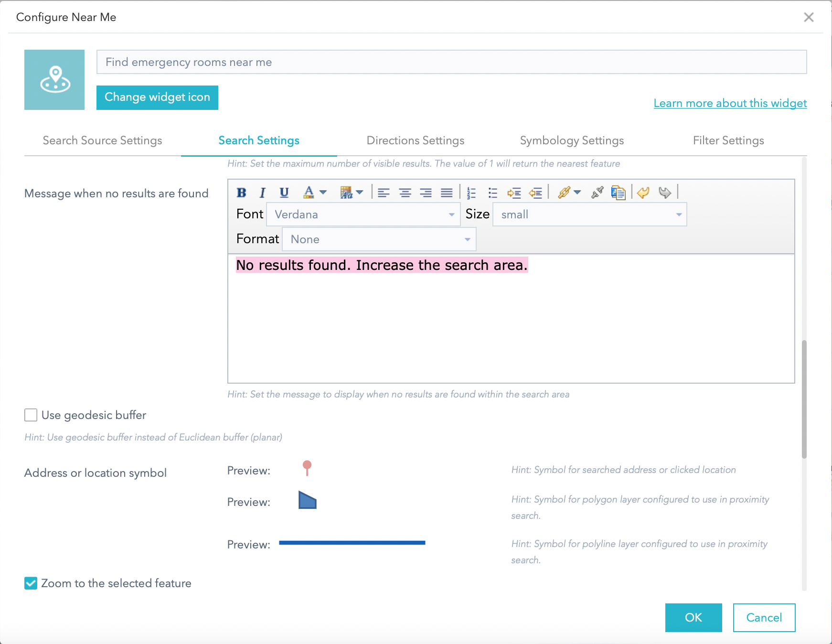
Task: Go to the Filter Settings tab
Action: tap(728, 140)
